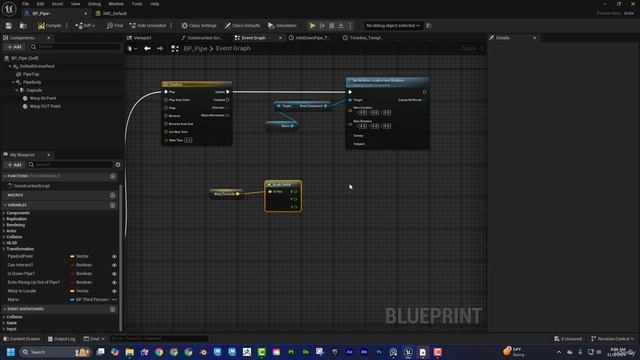Click Add in My Blueprint panel
Viewport: 640px width, 360px height.
tap(14, 164)
